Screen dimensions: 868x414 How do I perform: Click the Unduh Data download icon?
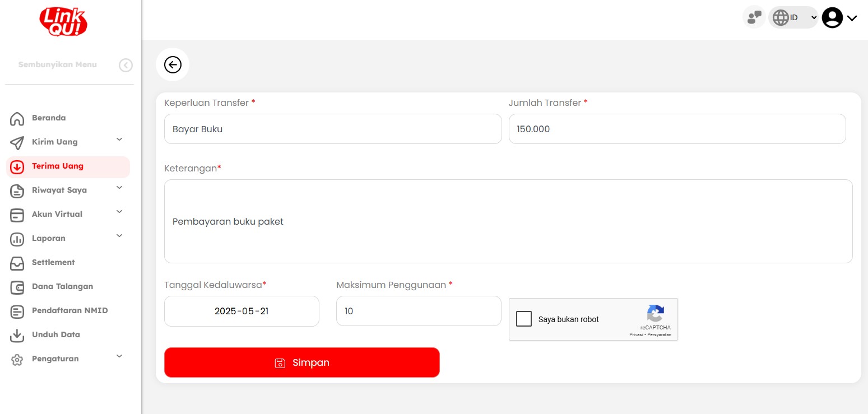(17, 335)
